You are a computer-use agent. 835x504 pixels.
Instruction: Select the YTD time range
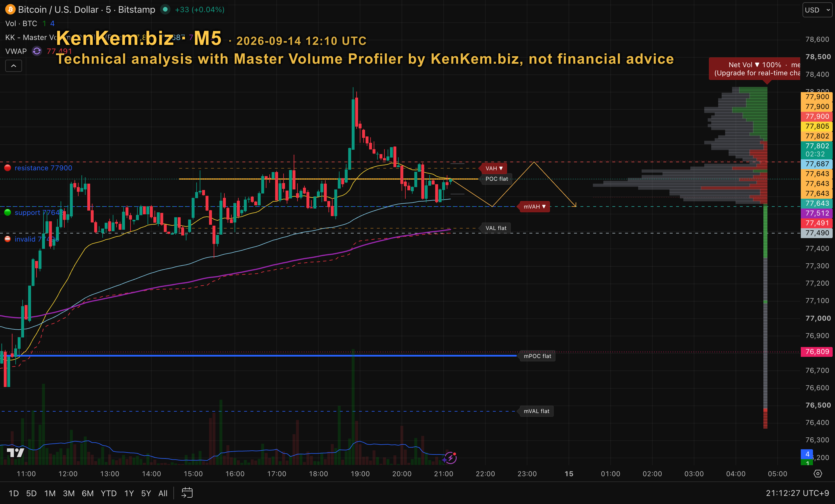(x=109, y=493)
